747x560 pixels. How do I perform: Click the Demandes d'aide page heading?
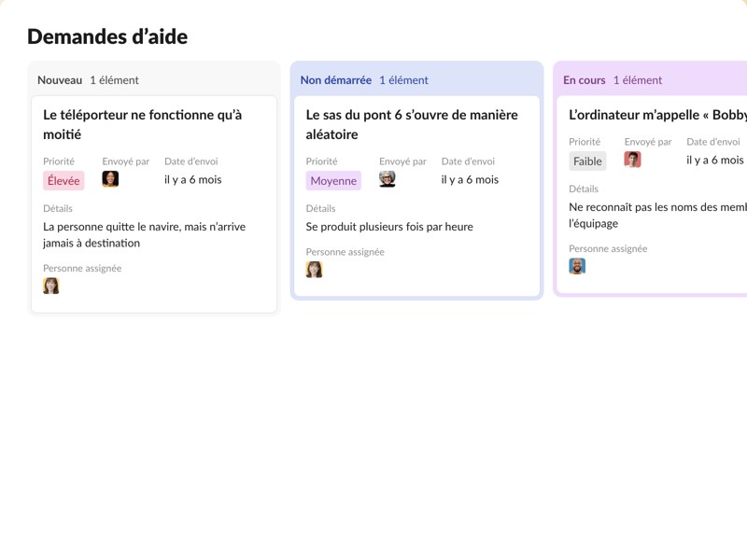[107, 36]
